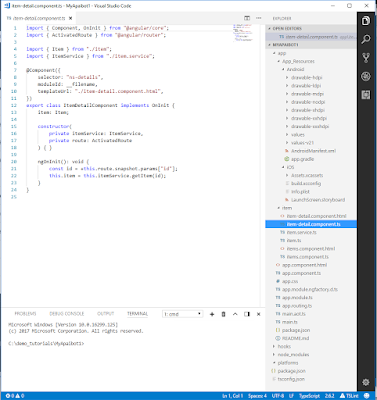Split the editor with the layout icon

pyautogui.click(x=247, y=18)
